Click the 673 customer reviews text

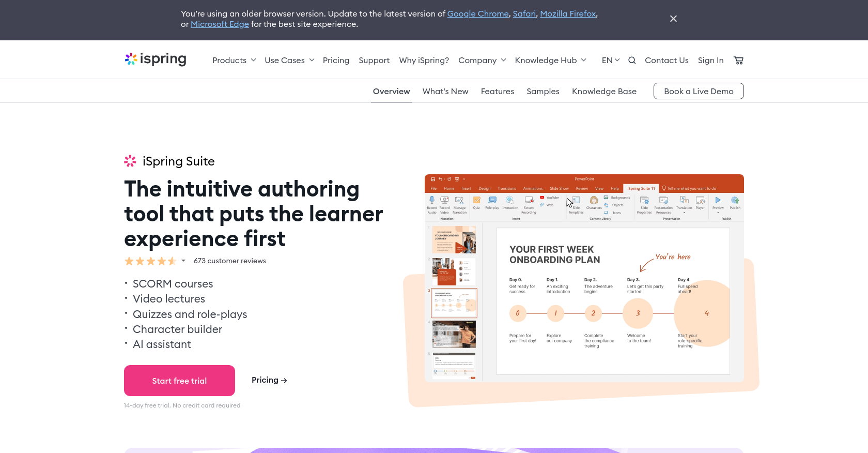point(230,261)
